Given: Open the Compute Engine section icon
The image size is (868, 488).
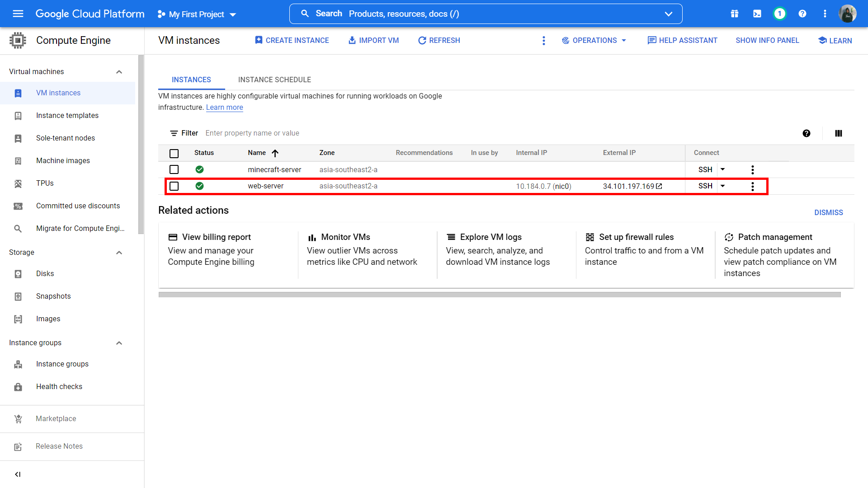Looking at the screenshot, I should click(x=18, y=40).
